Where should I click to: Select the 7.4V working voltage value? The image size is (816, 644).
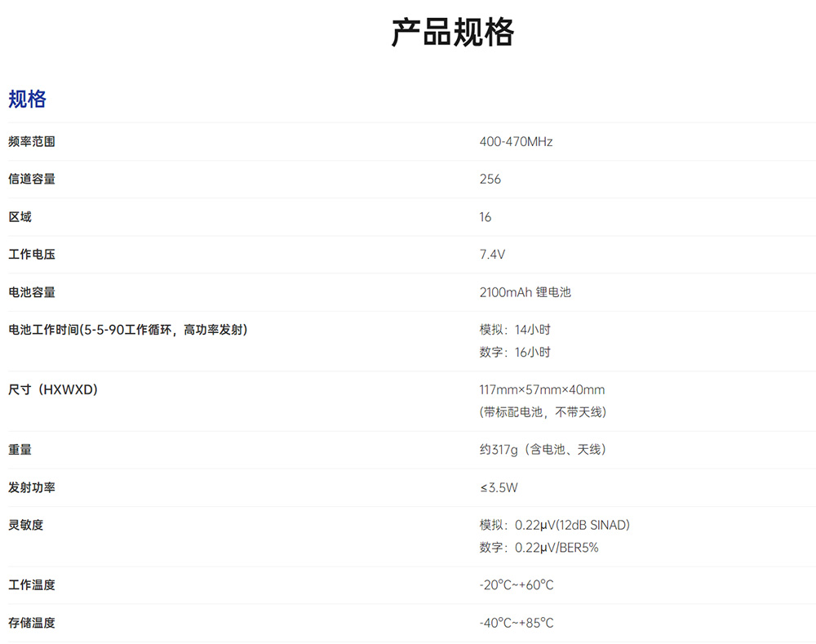492,255
